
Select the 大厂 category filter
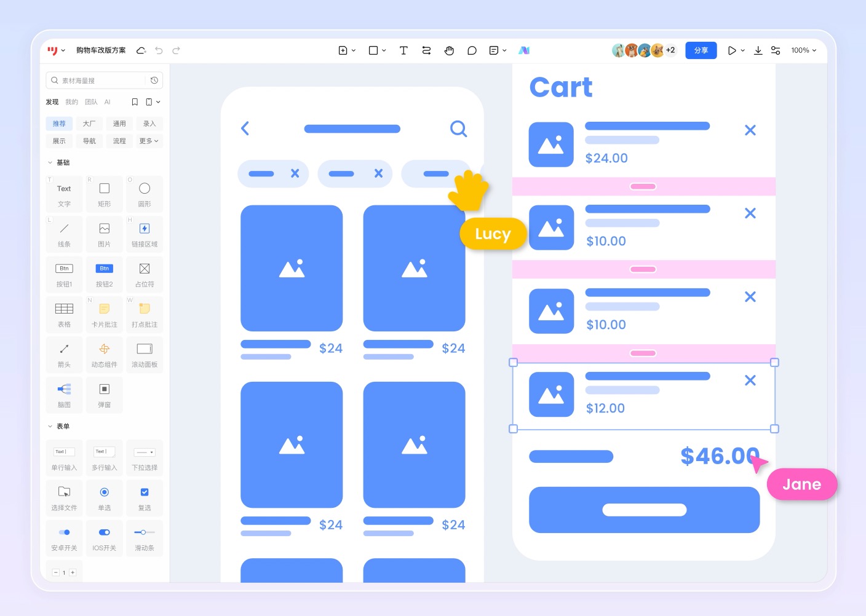pyautogui.click(x=89, y=124)
